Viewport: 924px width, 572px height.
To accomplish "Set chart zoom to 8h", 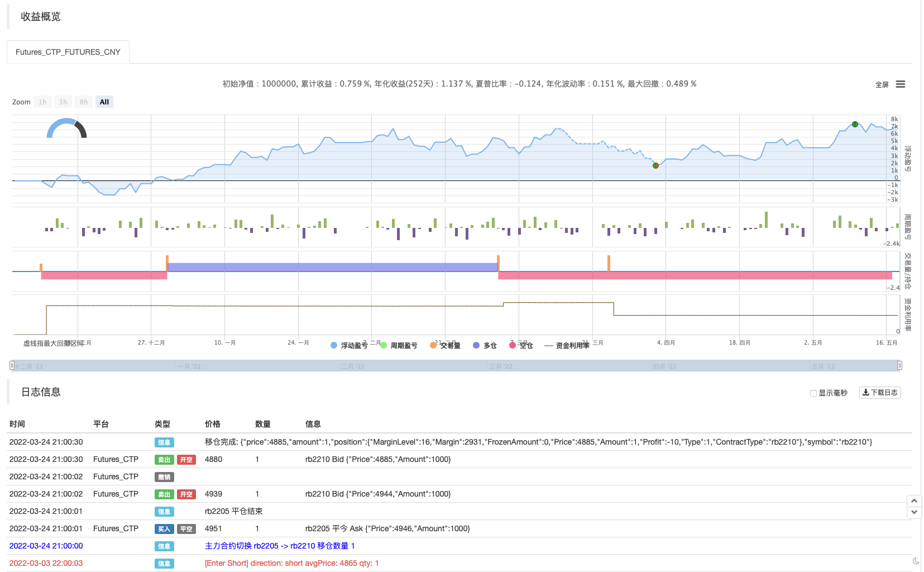I will (84, 102).
